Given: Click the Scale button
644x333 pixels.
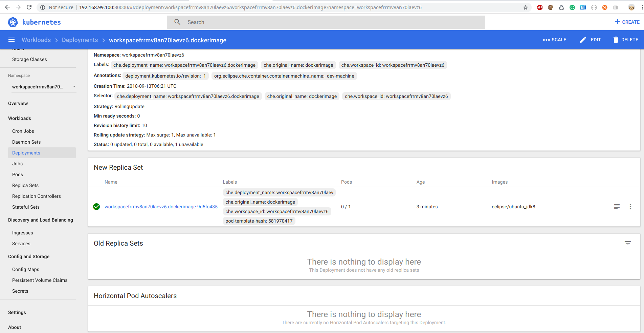Looking at the screenshot, I should [555, 40].
